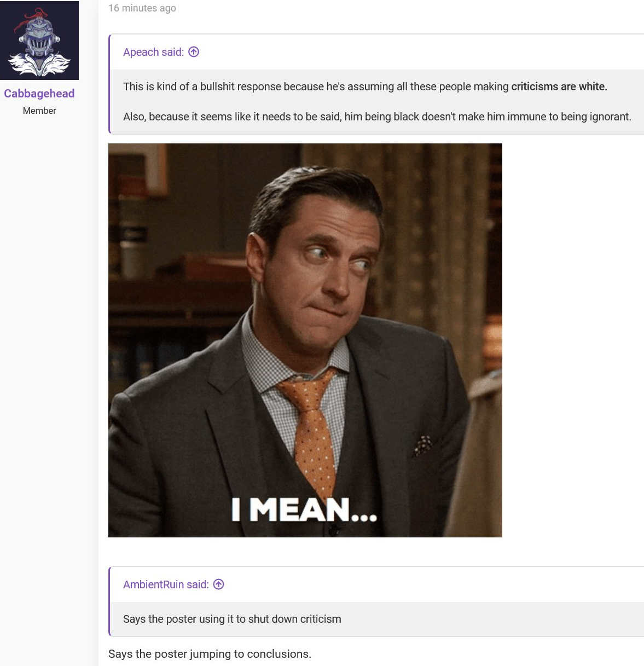
Task: Click the 'I MEAN...' caption on the GIF
Action: click(x=304, y=509)
